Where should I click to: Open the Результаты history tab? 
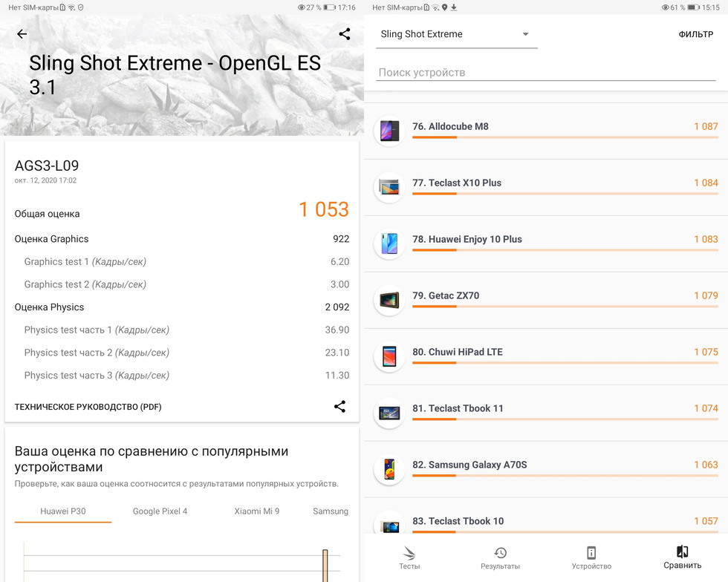point(500,558)
